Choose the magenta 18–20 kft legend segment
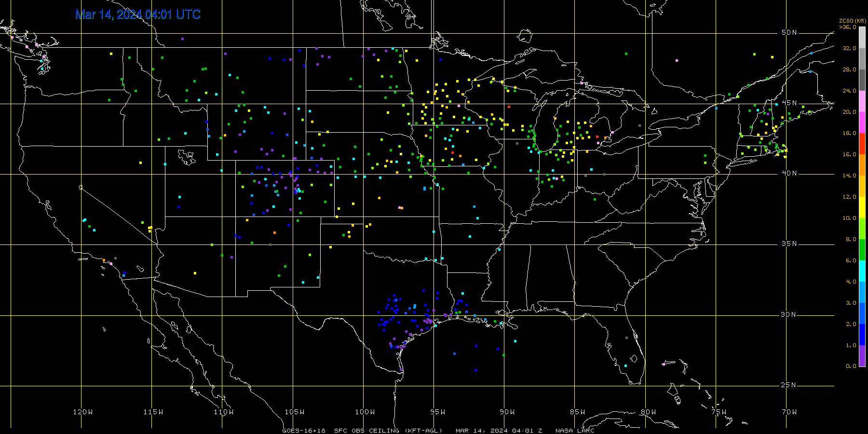 (x=862, y=122)
